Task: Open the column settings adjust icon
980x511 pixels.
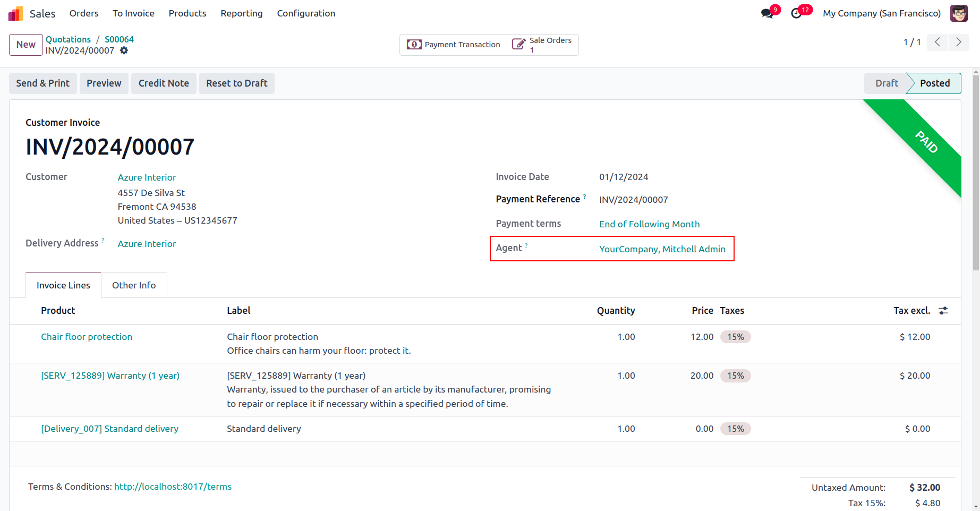Action: click(x=943, y=311)
